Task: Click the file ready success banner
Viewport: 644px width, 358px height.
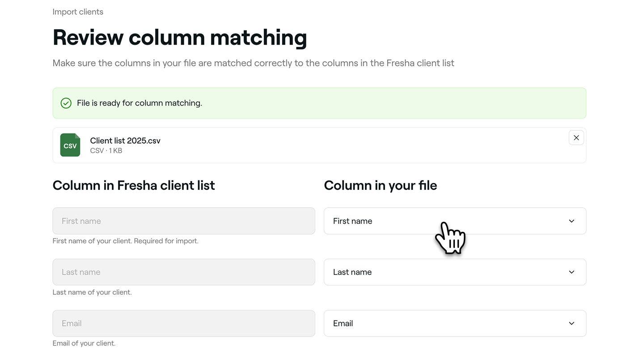Action: [319, 103]
